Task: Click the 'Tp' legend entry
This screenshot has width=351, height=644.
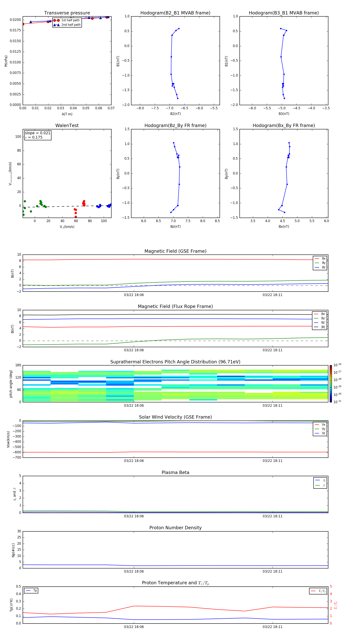Action: [x=31, y=591]
